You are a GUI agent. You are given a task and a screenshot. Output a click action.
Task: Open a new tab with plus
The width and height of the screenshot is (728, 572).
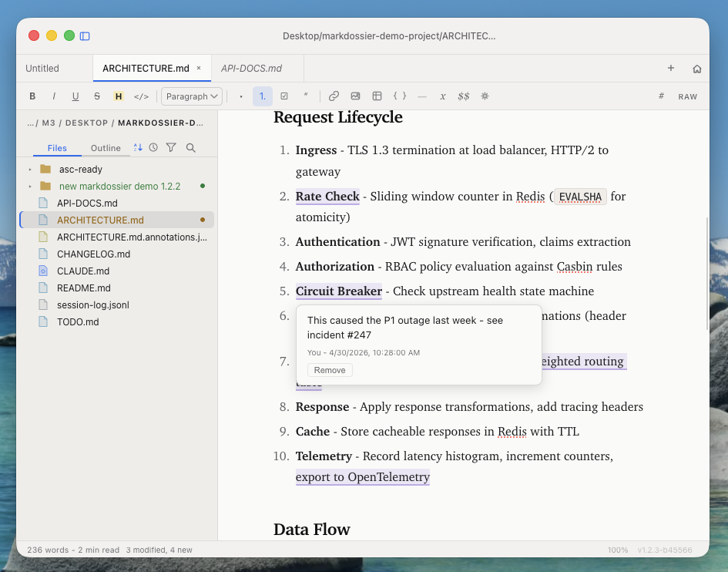click(671, 69)
